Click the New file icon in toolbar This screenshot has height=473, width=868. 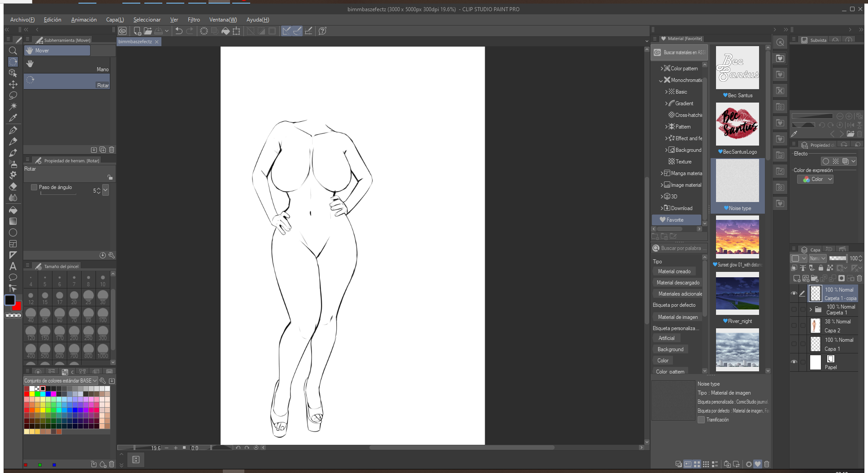coord(137,31)
